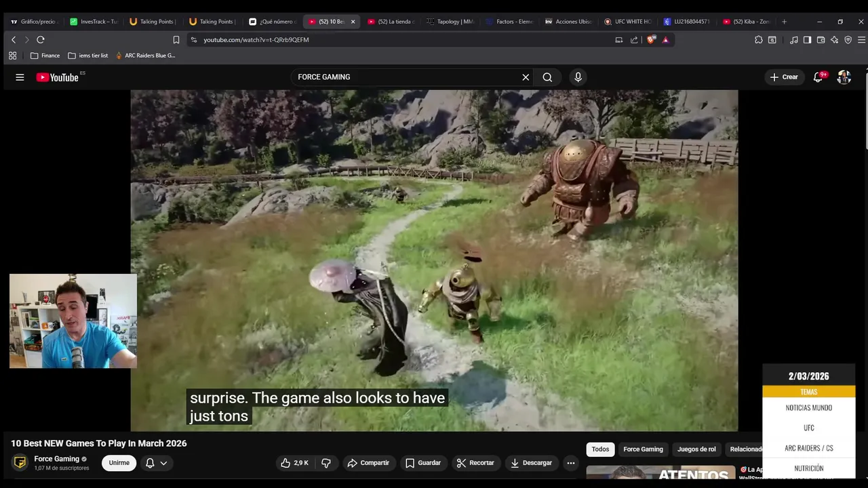Switch to the Gráfico/precio tab
The image size is (868, 488).
coord(34,22)
